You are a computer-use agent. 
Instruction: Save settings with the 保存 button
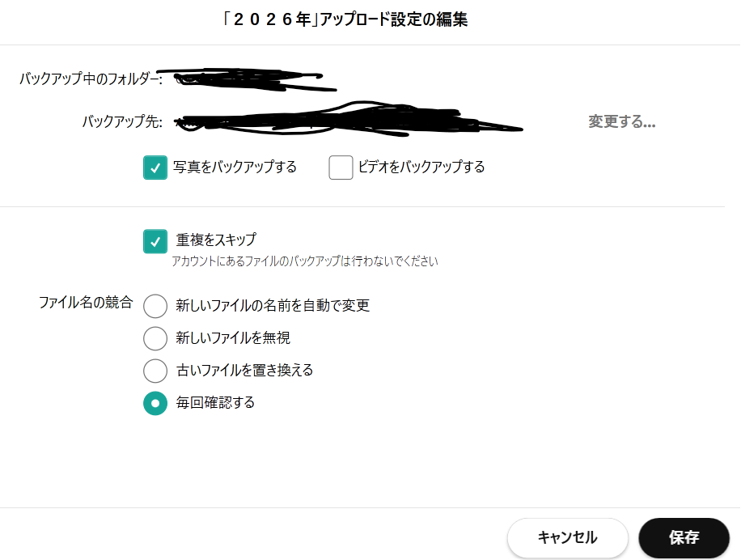pos(684,537)
